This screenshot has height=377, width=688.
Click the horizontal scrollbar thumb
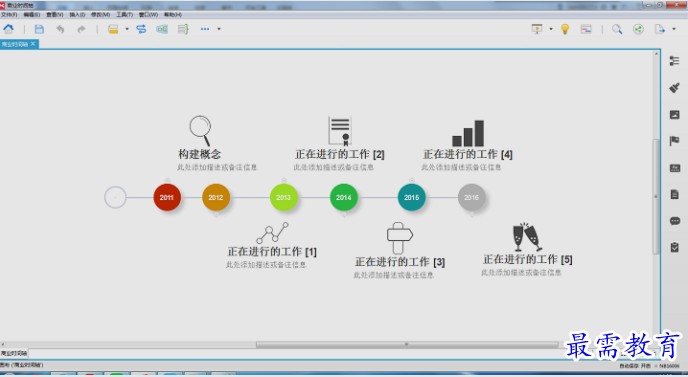tap(407, 345)
